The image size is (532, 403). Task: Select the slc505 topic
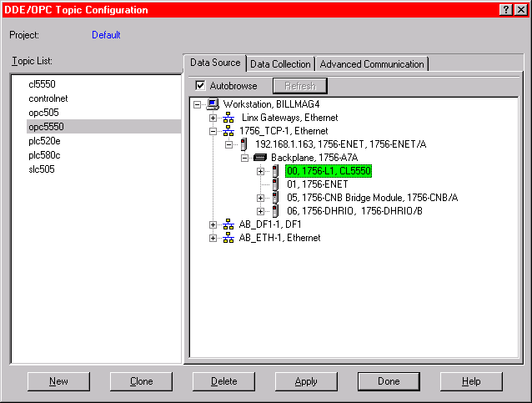pos(42,169)
